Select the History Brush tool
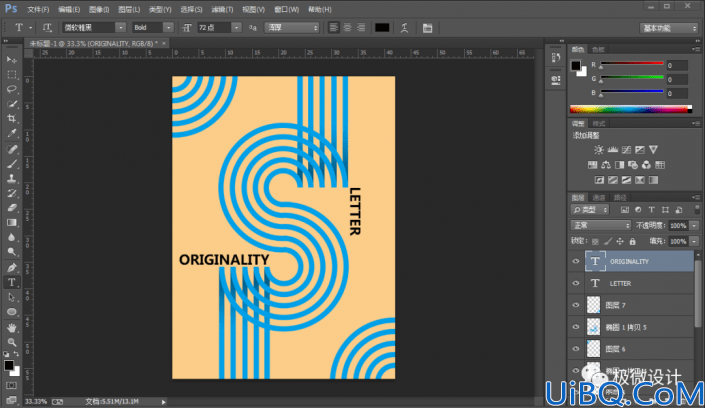 pyautogui.click(x=12, y=193)
